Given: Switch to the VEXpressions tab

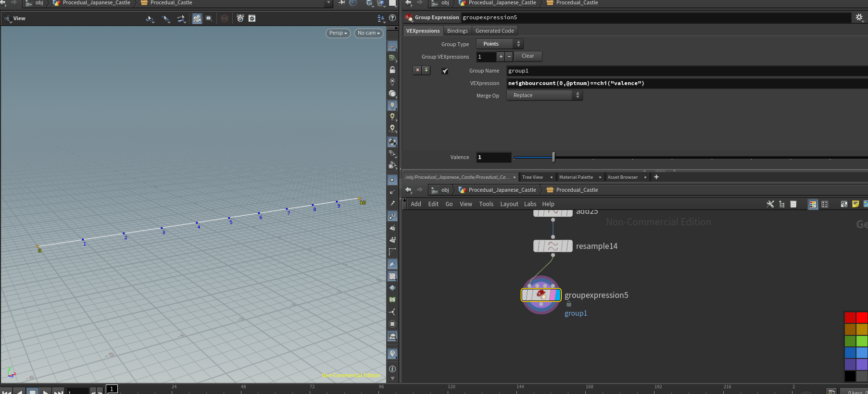Looking at the screenshot, I should click(x=423, y=31).
